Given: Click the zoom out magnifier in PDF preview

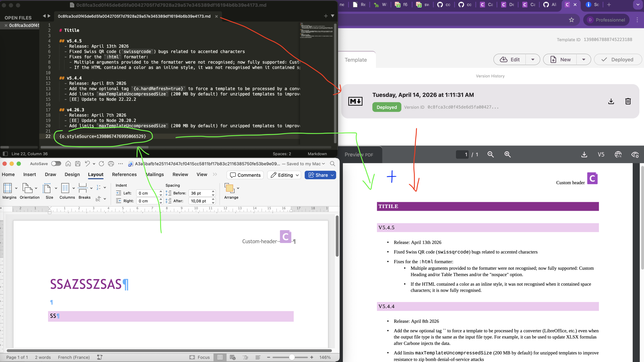Looking at the screenshot, I should click(x=491, y=154).
